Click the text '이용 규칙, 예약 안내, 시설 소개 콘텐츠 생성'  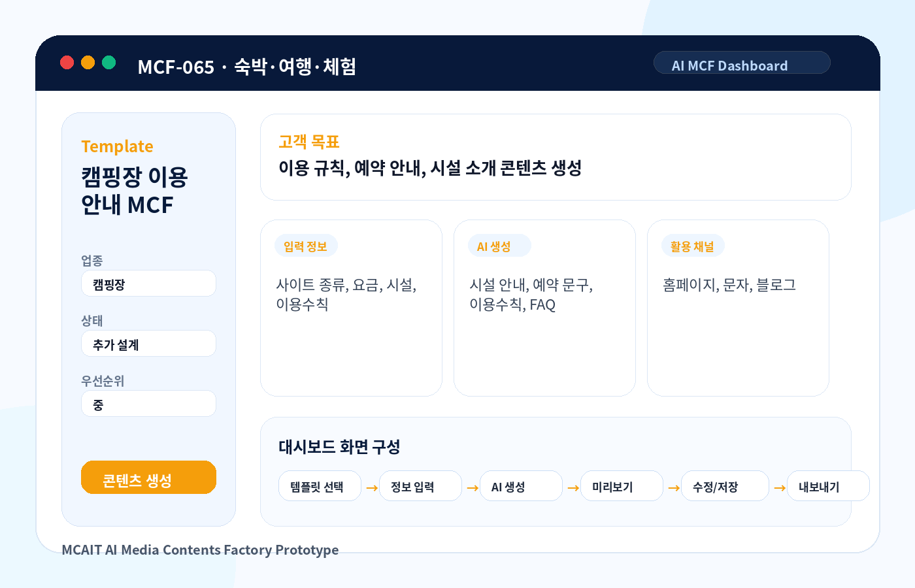[x=430, y=168]
